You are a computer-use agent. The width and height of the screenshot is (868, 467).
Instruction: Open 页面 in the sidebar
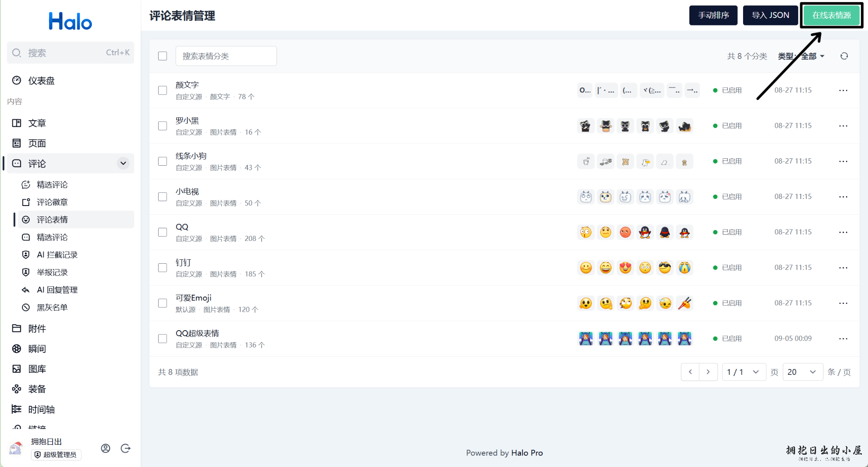pyautogui.click(x=70, y=143)
